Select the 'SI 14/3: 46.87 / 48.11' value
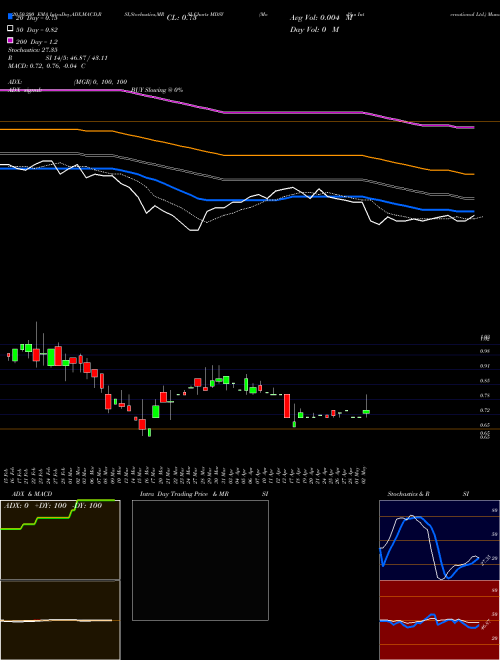This screenshot has width=500, height=660. (x=77, y=58)
